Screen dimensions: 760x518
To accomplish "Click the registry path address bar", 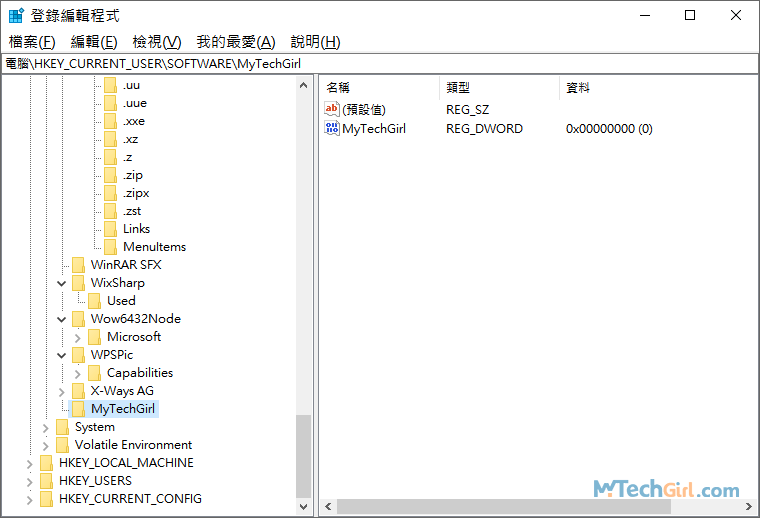I will pos(380,64).
